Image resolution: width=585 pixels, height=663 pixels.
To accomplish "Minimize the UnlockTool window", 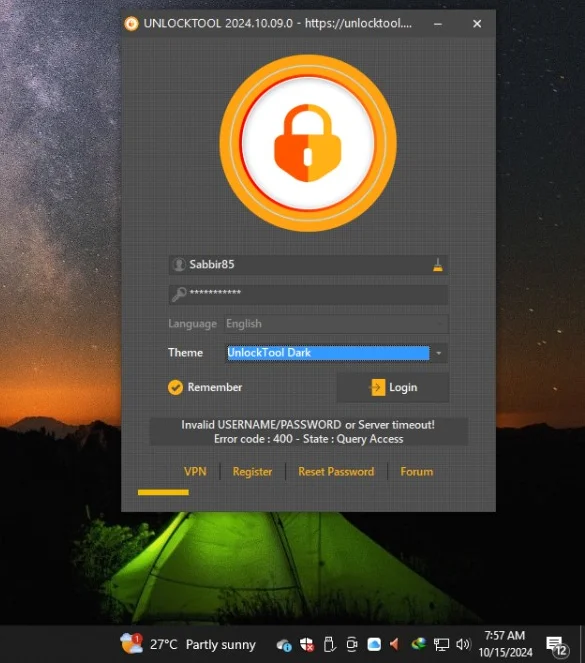I will (438, 24).
